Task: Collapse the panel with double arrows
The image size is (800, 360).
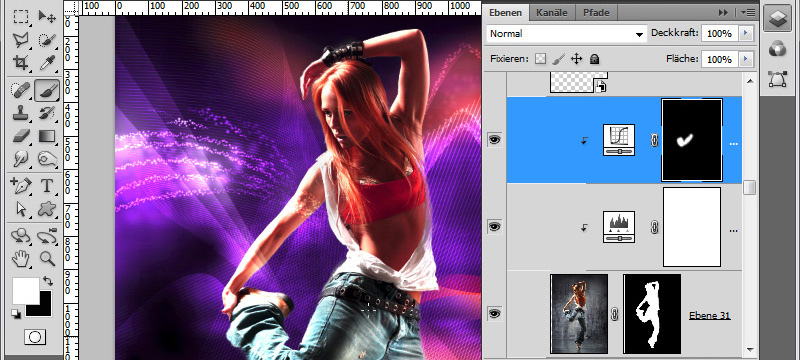Action: pos(723,12)
